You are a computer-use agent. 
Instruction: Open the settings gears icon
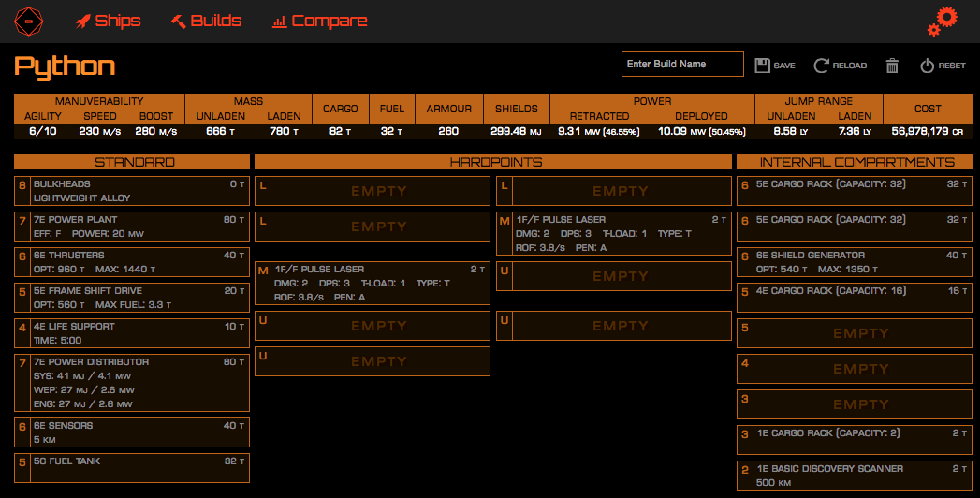pyautogui.click(x=943, y=22)
